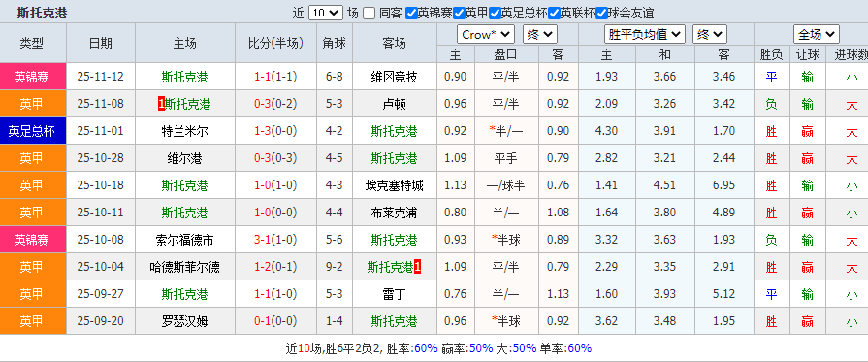868x362 pixels.
Task: Click the 角球 column header
Action: 335,43
